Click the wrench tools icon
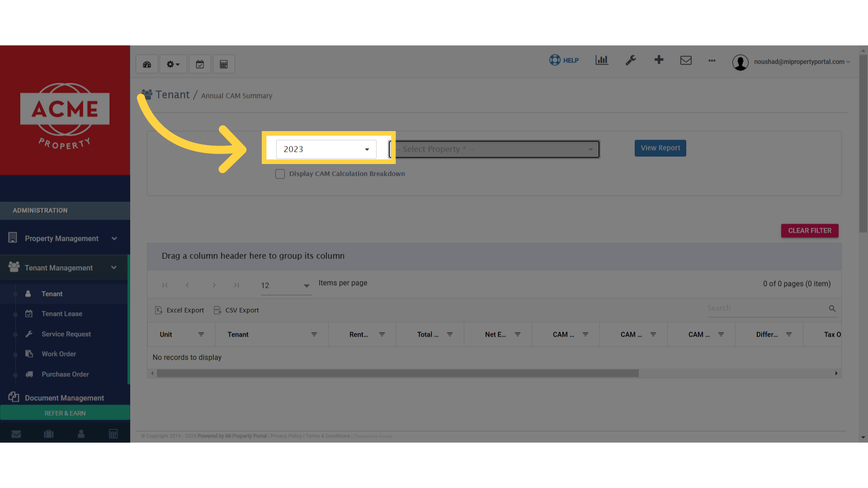868x488 pixels. click(631, 60)
